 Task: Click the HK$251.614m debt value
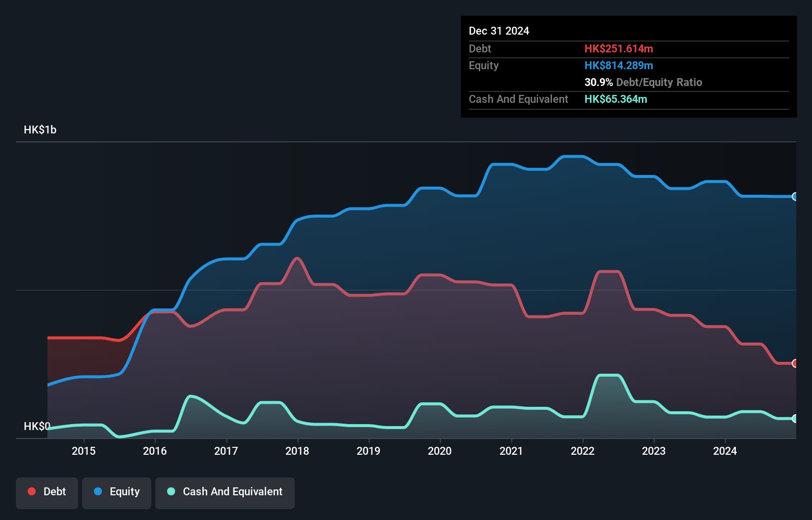(619, 49)
